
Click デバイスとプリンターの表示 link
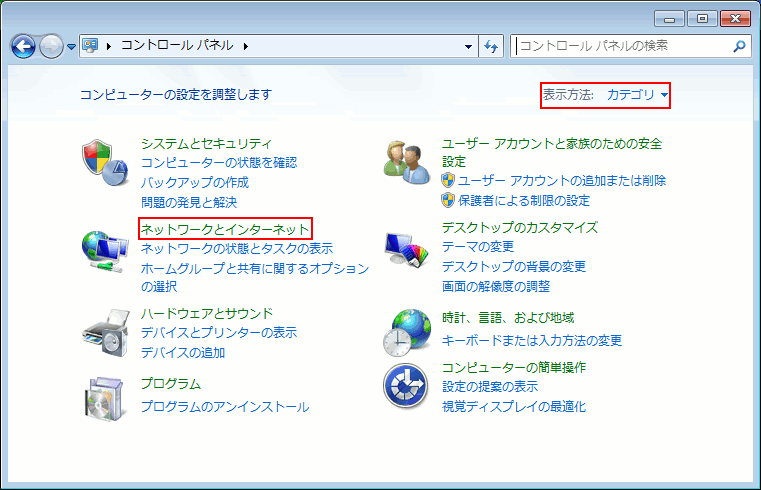click(219, 333)
